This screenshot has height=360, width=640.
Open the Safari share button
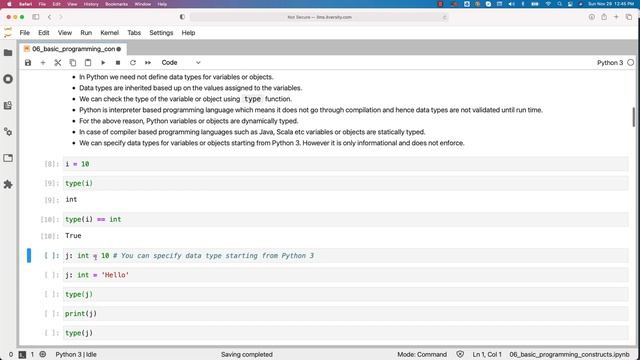[x=604, y=17]
